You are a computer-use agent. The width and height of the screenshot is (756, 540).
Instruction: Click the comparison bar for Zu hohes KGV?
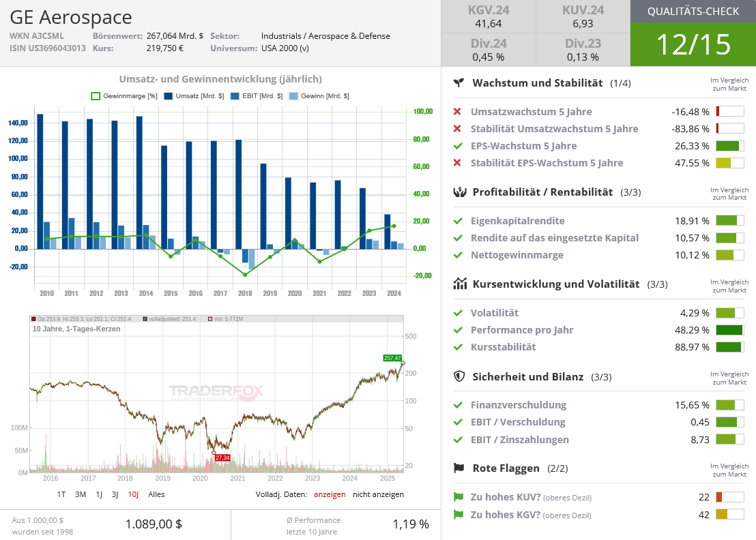(x=730, y=515)
